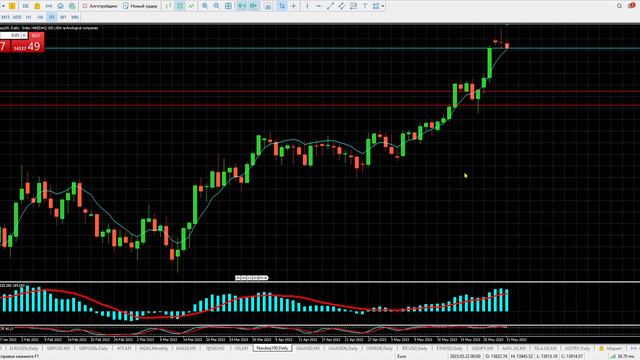Select the Nasdaq100,Daily chart tab

click(272, 348)
